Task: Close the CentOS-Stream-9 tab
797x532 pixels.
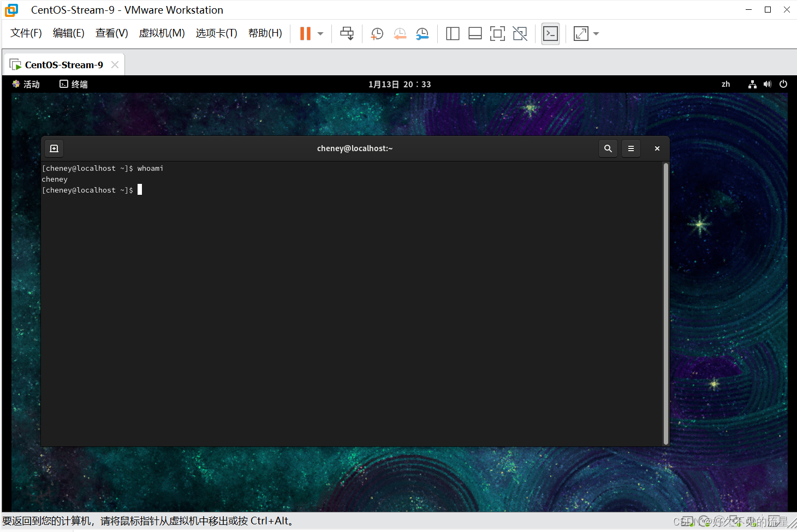Action: click(115, 64)
